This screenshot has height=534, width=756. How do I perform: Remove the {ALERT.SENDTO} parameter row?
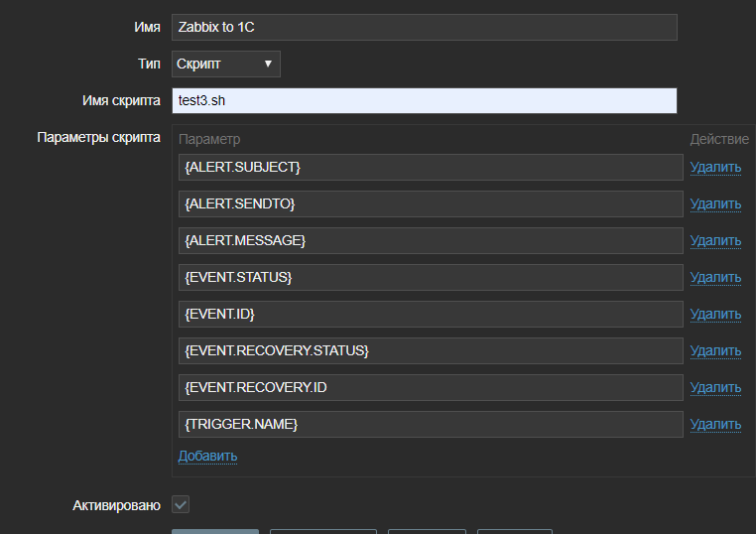[715, 203]
